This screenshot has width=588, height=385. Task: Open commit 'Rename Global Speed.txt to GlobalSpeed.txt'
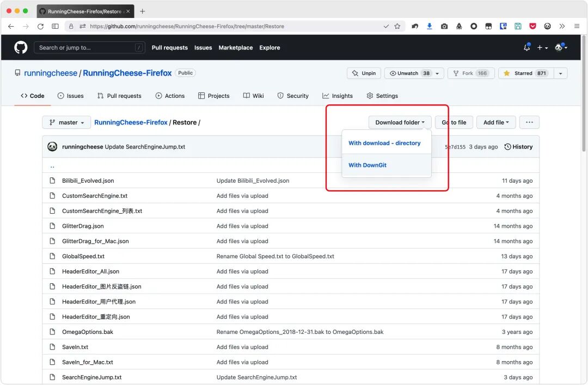tap(275, 256)
